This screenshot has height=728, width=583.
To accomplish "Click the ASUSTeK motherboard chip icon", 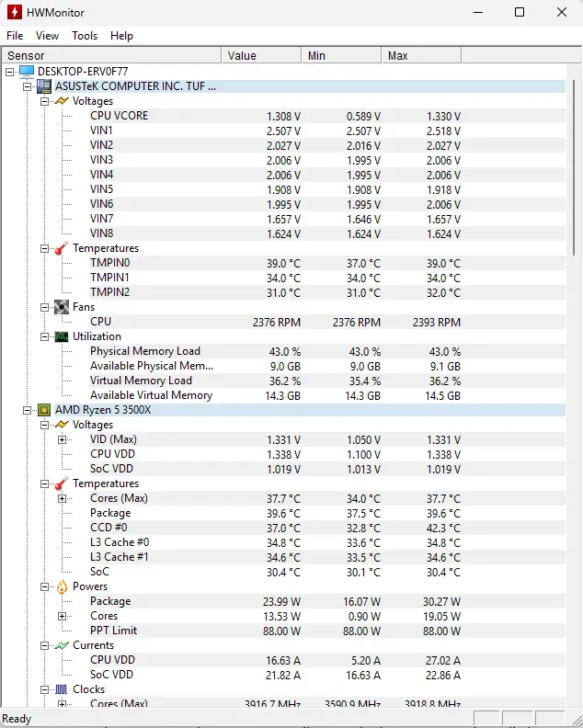I will click(44, 86).
